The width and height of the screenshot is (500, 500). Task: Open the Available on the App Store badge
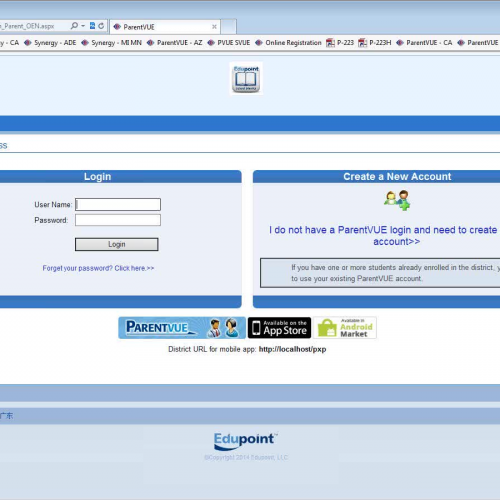[279, 328]
